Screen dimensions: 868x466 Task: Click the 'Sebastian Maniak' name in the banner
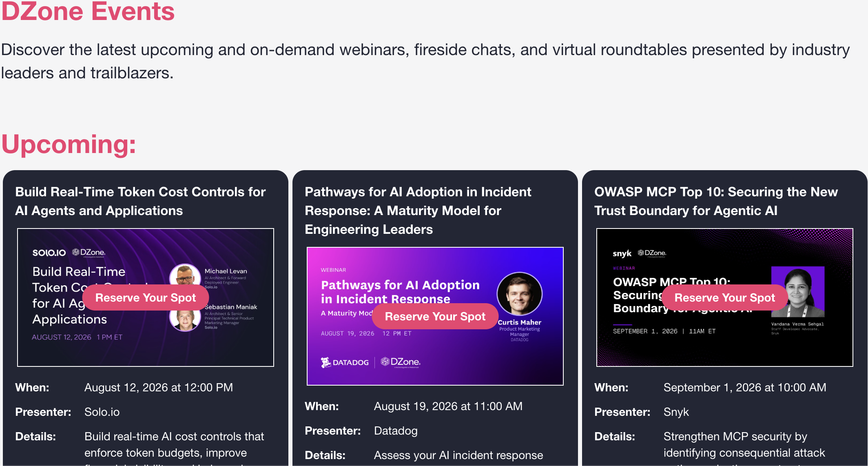[231, 307]
